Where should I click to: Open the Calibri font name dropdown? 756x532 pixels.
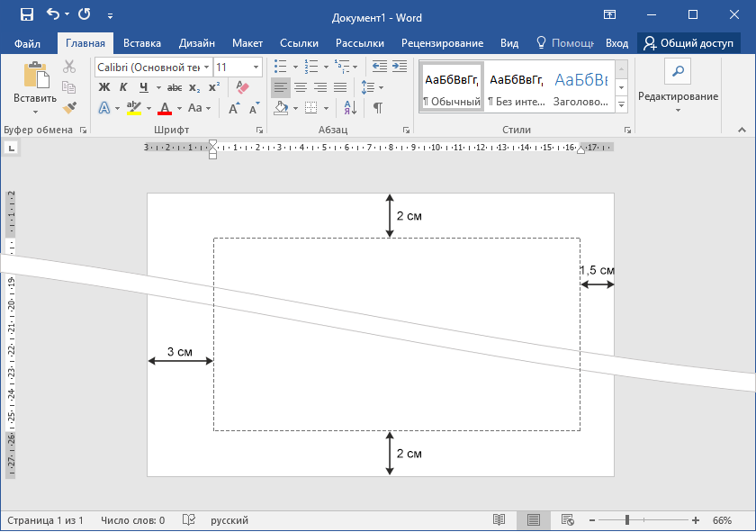(207, 68)
